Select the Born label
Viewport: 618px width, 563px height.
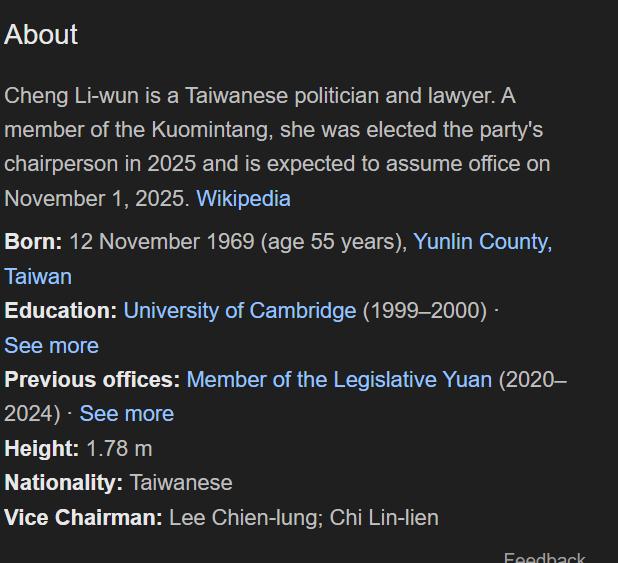tap(33, 242)
